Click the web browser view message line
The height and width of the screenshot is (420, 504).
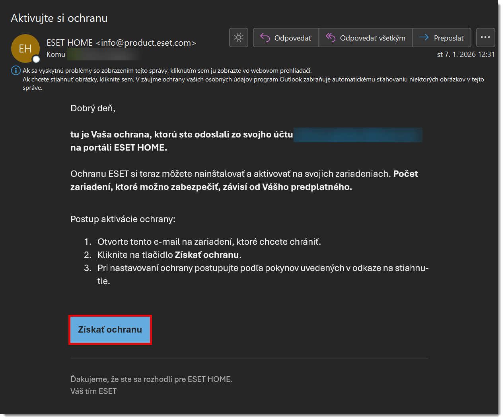167,71
